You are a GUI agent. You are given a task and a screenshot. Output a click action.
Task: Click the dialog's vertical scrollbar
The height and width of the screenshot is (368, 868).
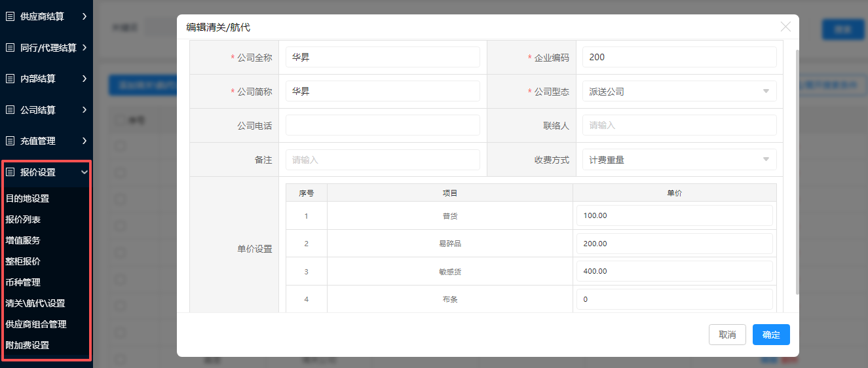(x=797, y=170)
